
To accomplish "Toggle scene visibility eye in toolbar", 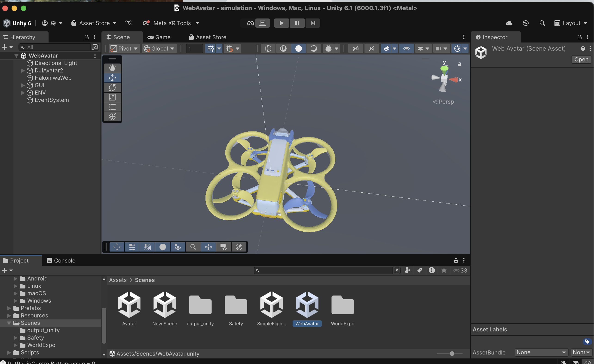I will point(406,49).
